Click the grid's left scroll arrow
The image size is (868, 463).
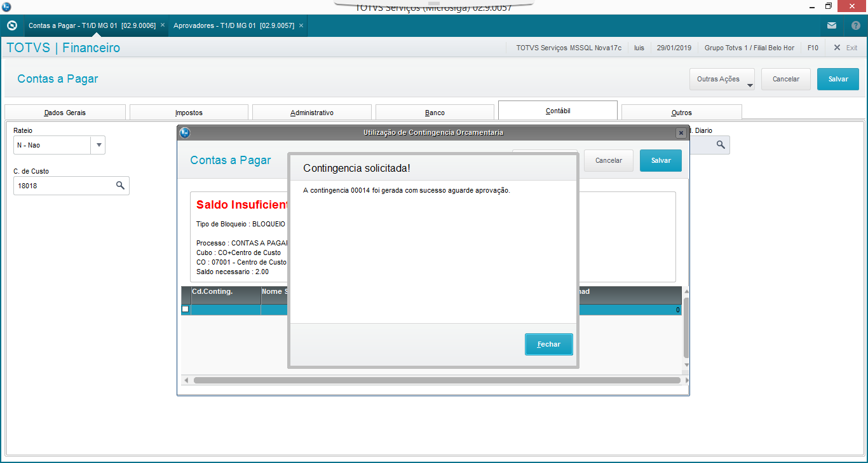click(186, 380)
